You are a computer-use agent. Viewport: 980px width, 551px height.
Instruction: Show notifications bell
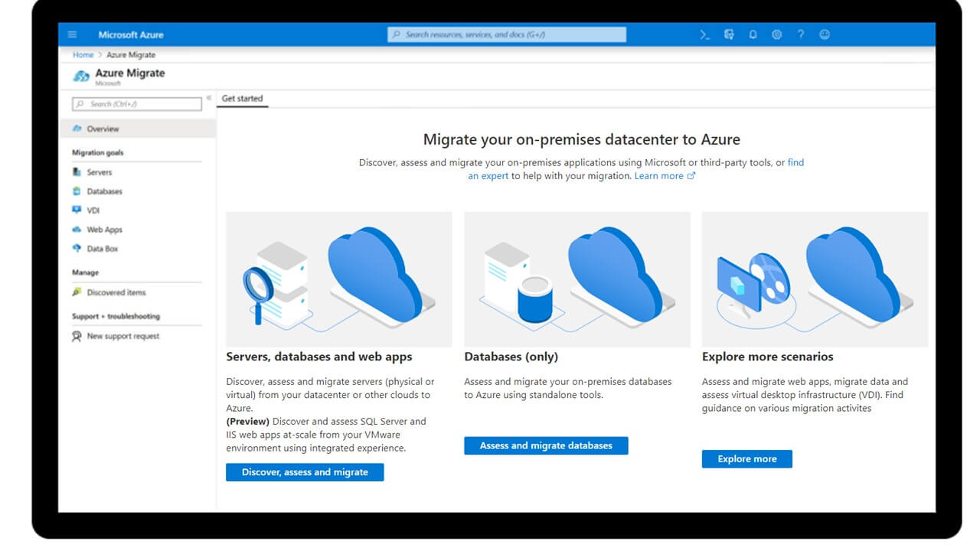(x=753, y=34)
